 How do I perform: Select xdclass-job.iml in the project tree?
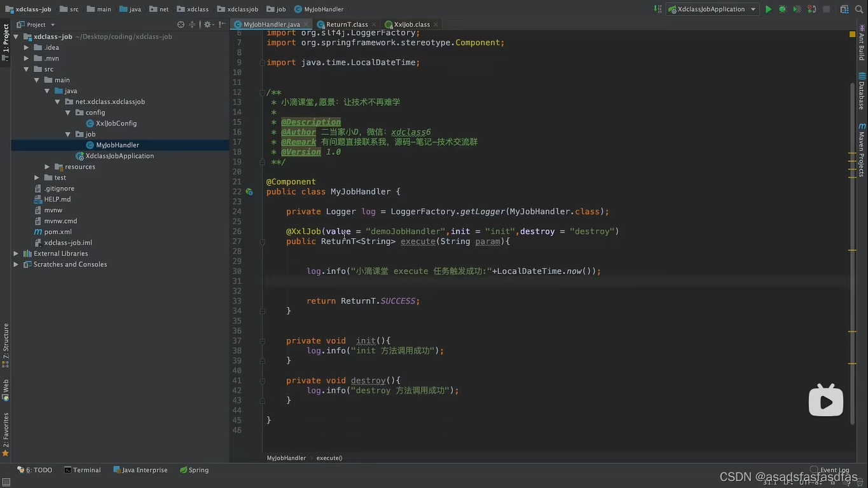[68, 243]
